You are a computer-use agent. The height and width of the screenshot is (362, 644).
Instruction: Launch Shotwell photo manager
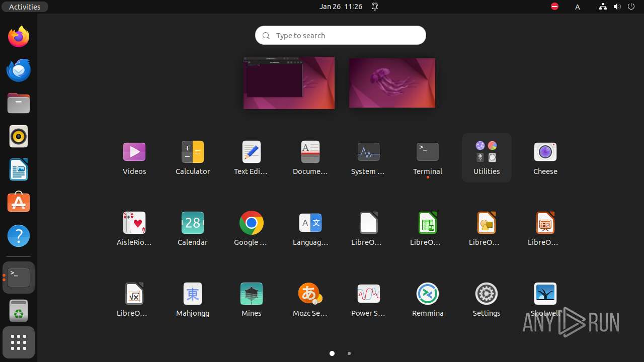[545, 299]
